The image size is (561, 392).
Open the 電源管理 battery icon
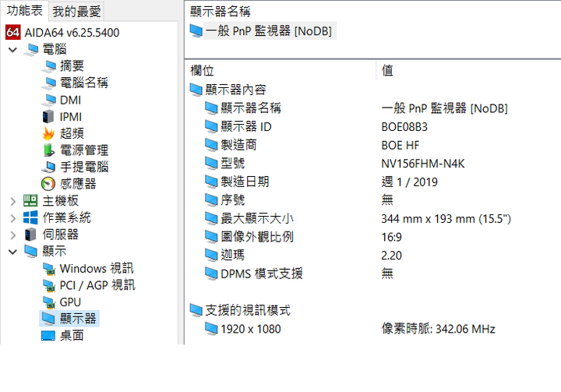48,150
